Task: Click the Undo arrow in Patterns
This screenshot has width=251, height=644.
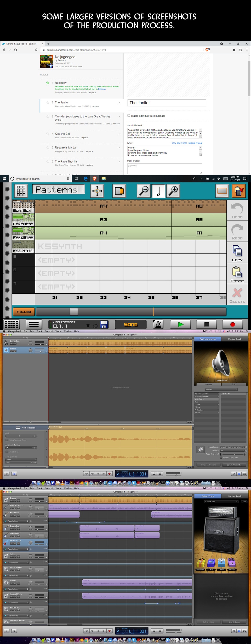Action: click(x=237, y=211)
